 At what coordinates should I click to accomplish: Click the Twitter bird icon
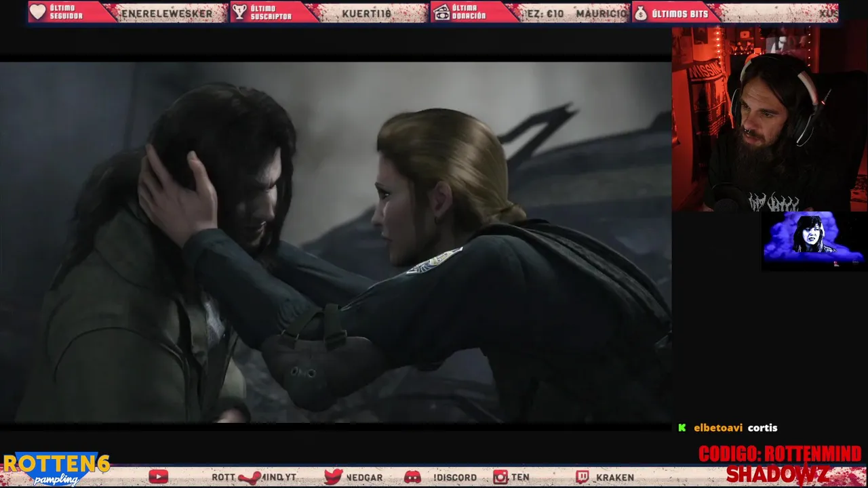coord(333,477)
